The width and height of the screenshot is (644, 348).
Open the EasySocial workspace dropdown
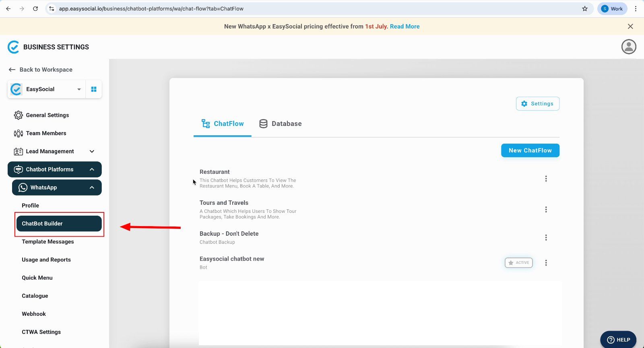pos(46,89)
